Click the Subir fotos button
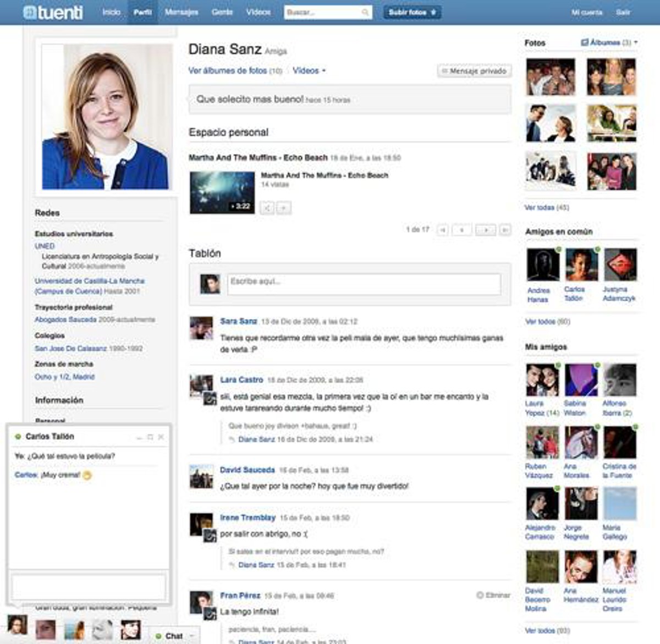Image resolution: width=660 pixels, height=644 pixels. point(412,12)
